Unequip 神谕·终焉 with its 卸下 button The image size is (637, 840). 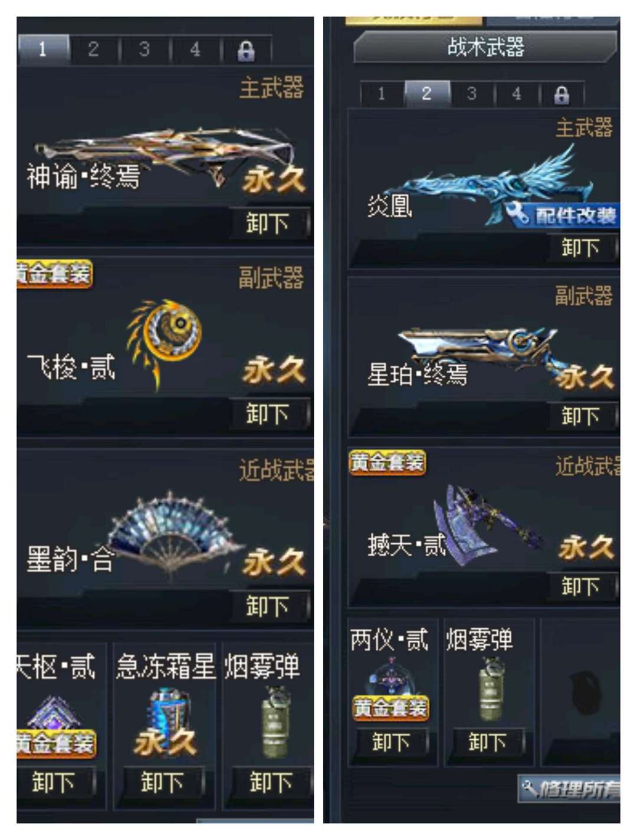(269, 223)
